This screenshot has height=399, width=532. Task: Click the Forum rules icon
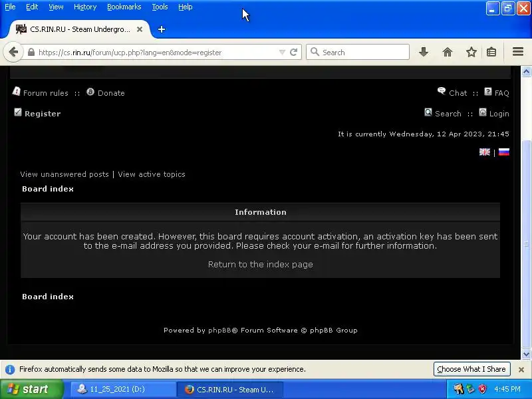16,91
